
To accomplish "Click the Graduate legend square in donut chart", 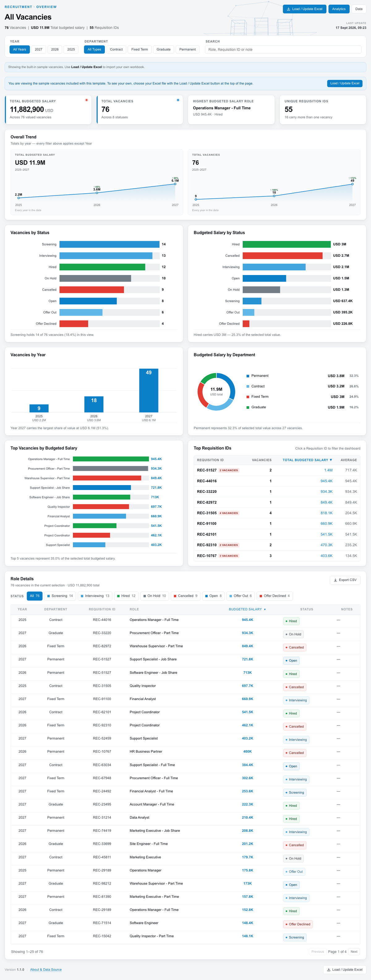I will coord(248,407).
